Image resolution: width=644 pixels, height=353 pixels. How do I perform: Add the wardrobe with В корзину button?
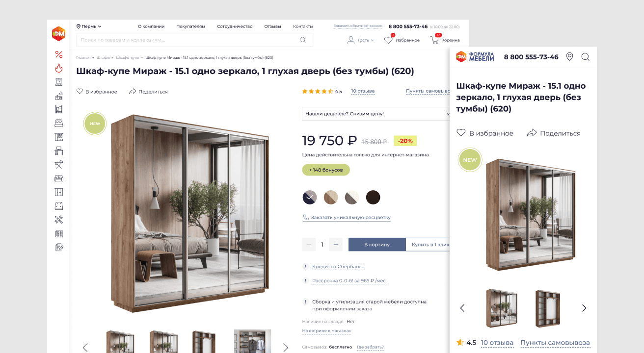point(377,245)
